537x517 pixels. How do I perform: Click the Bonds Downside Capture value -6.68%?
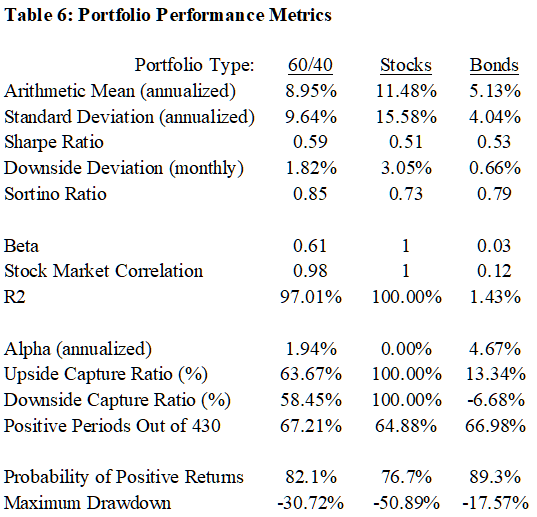[x=496, y=400]
